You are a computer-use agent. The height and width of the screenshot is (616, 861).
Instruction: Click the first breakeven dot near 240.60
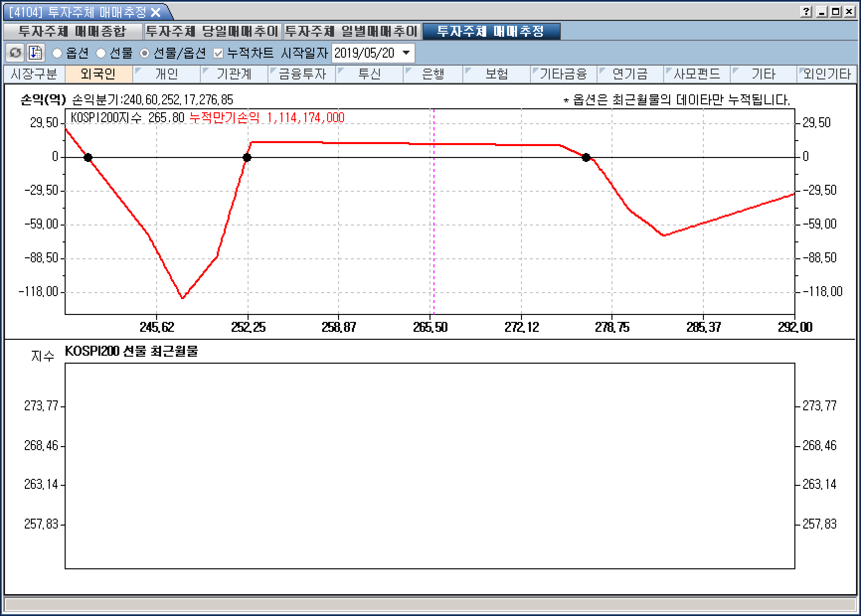pyautogui.click(x=88, y=157)
